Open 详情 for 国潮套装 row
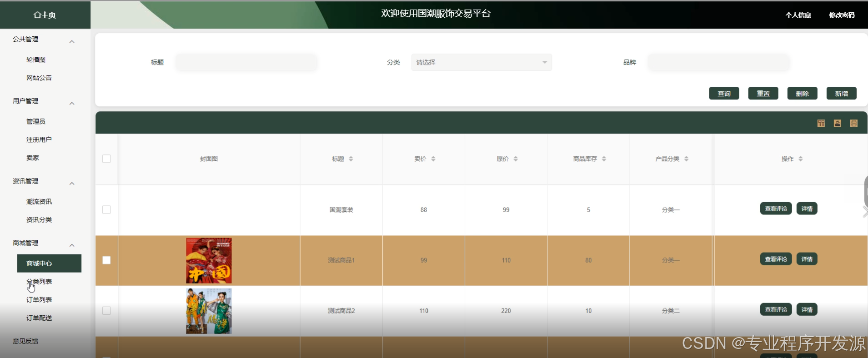The height and width of the screenshot is (358, 868). coord(807,209)
